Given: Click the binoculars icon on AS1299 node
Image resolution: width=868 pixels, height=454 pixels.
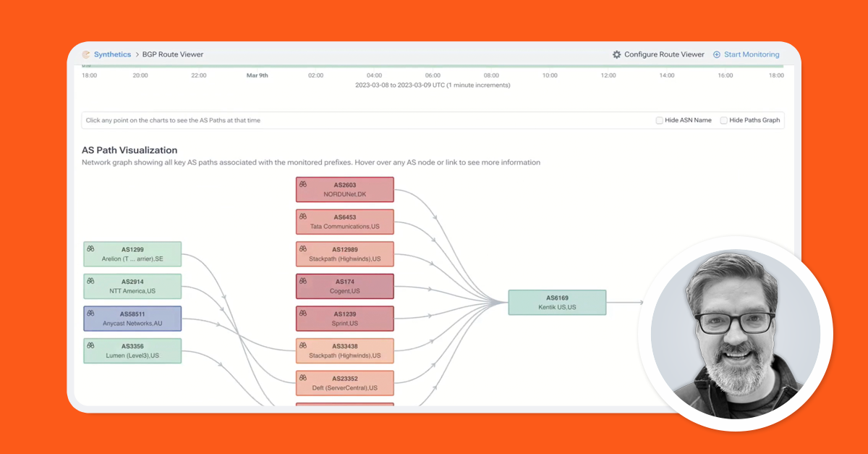Looking at the screenshot, I should coord(91,248).
